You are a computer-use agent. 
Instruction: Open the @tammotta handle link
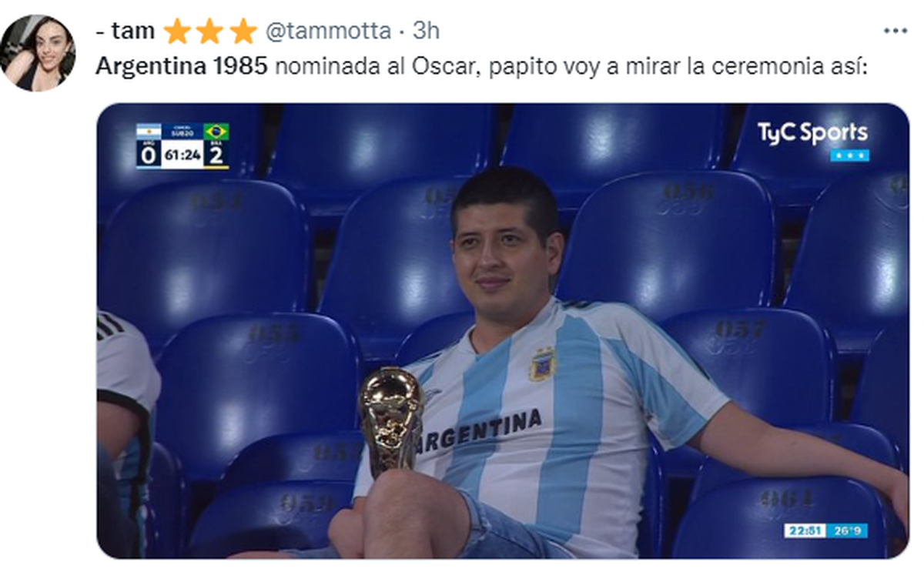click(x=329, y=31)
